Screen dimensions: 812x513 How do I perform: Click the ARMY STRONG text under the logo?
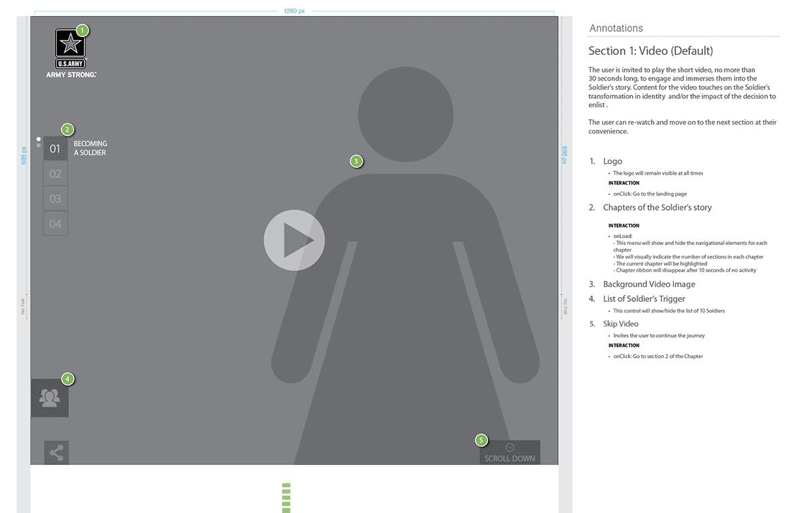click(x=70, y=74)
